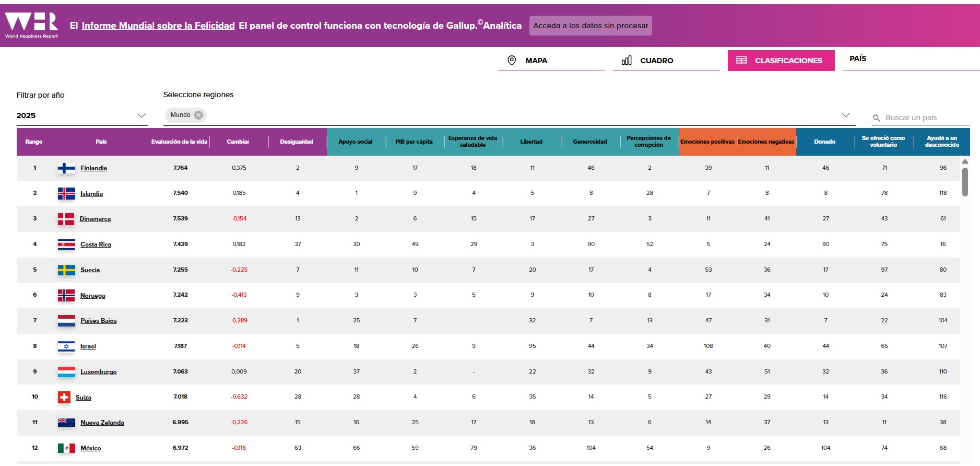Click the Luxemburgo flag

pos(66,372)
